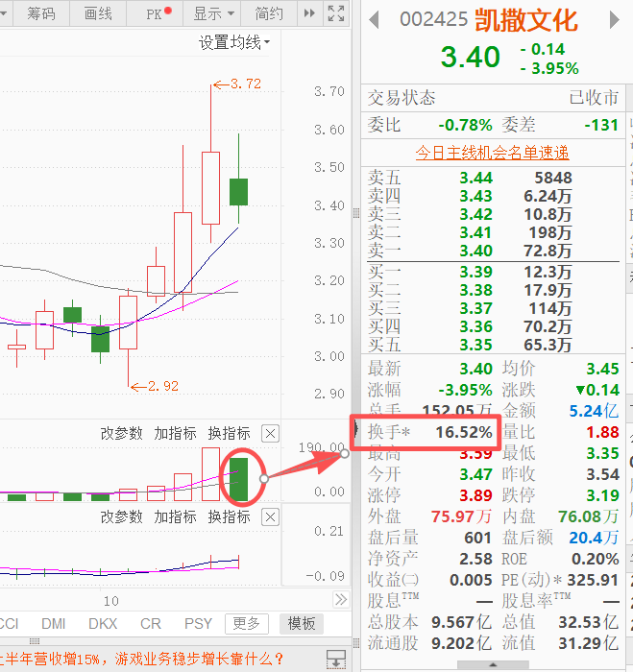Image resolution: width=633 pixels, height=672 pixels.
Task: Click the 内盘 76.08万 value
Action: (589, 516)
